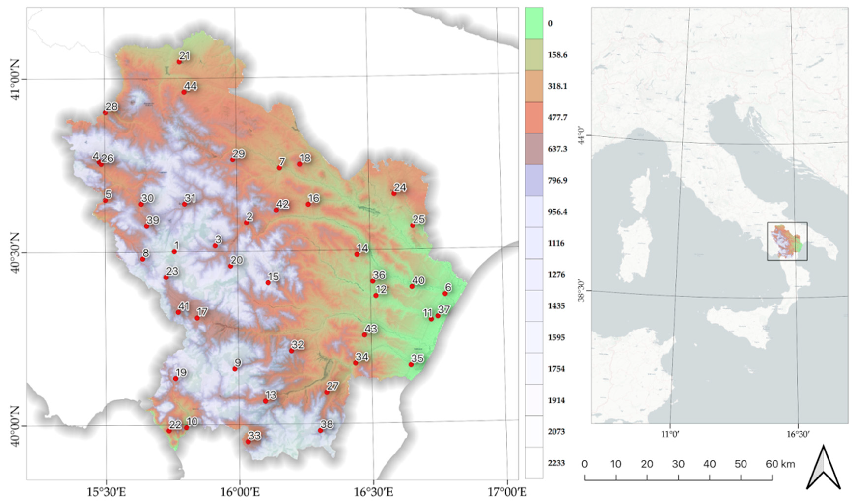Select the red point labeled 31
Viewport: 857px width, 504px height.
pyautogui.click(x=185, y=204)
